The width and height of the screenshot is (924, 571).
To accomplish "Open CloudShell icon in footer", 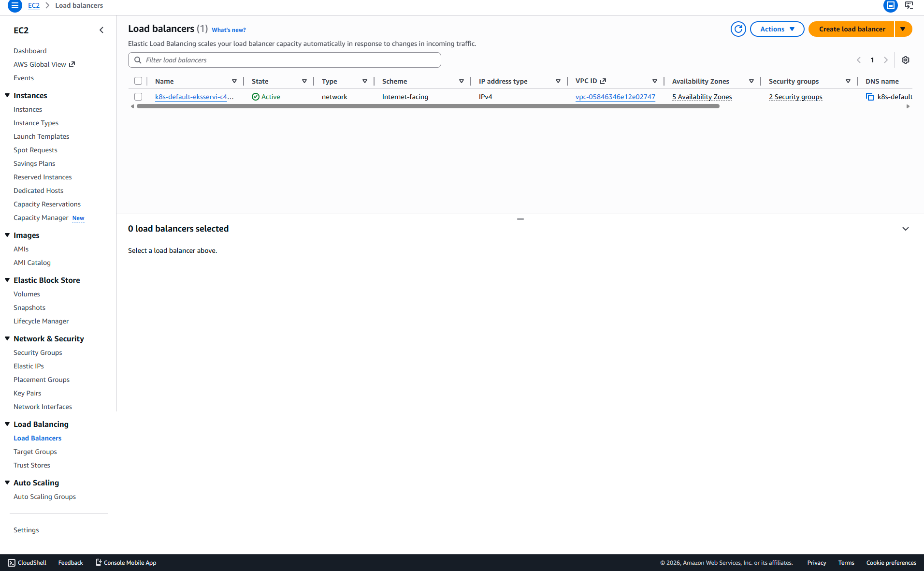I will [12, 563].
